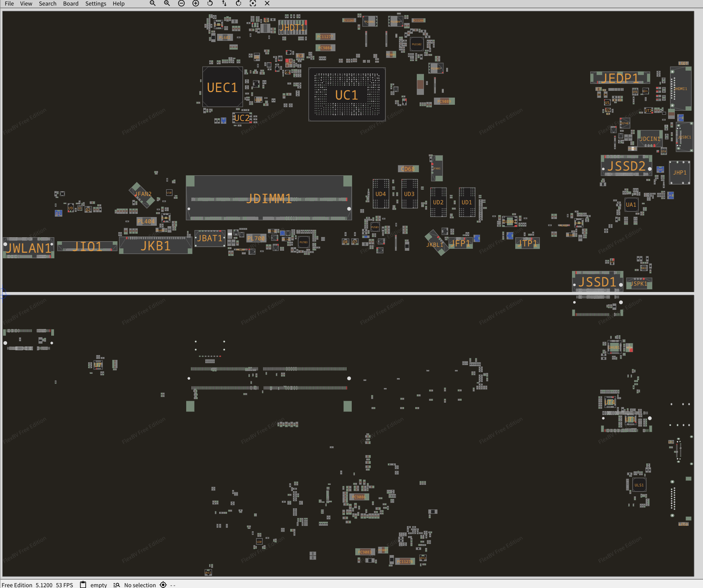The height and width of the screenshot is (588, 703).
Task: Select the JSSD2 connector component
Action: point(626,166)
